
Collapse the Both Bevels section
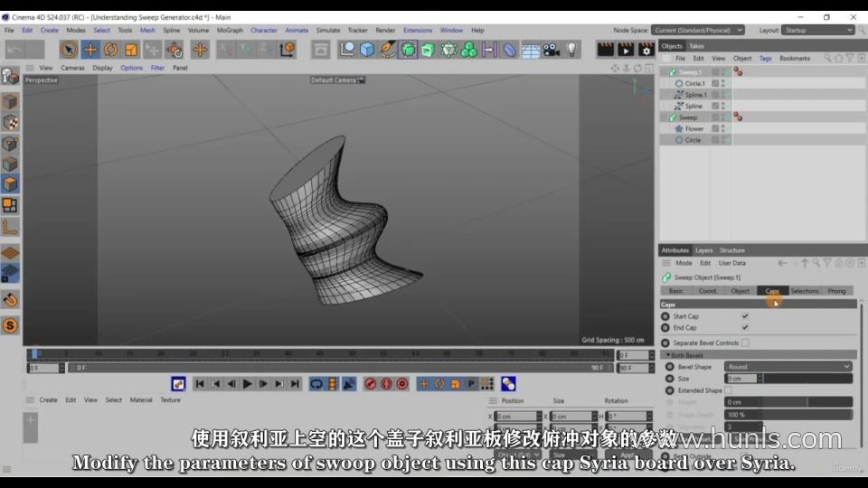tap(668, 355)
